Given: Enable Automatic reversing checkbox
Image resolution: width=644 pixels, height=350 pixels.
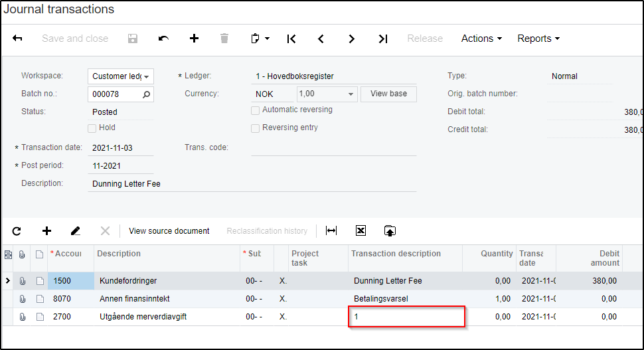Looking at the screenshot, I should 256,110.
